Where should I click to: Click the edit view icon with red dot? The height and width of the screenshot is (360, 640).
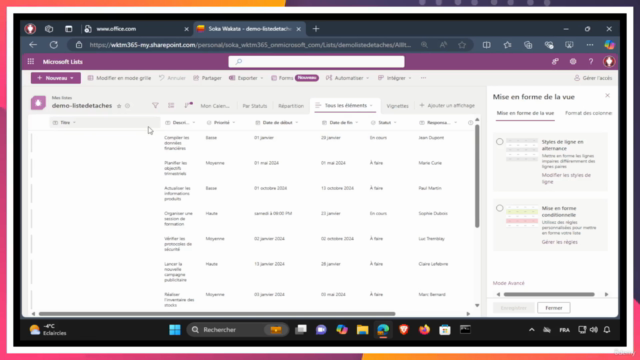[188, 105]
